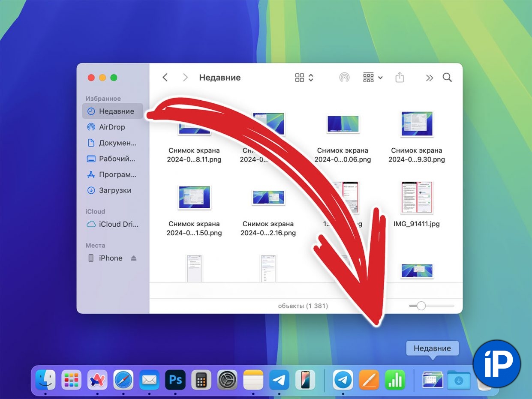Click thumbnail above IMG_91411.jpg
532x399 pixels.
click(417, 197)
